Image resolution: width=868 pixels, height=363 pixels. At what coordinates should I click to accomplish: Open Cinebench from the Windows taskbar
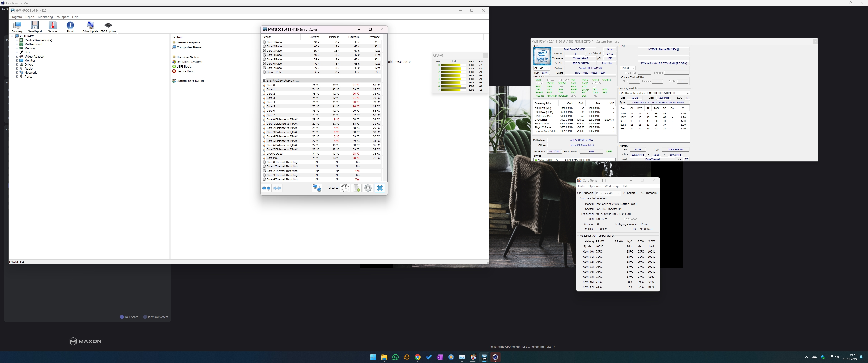click(495, 357)
